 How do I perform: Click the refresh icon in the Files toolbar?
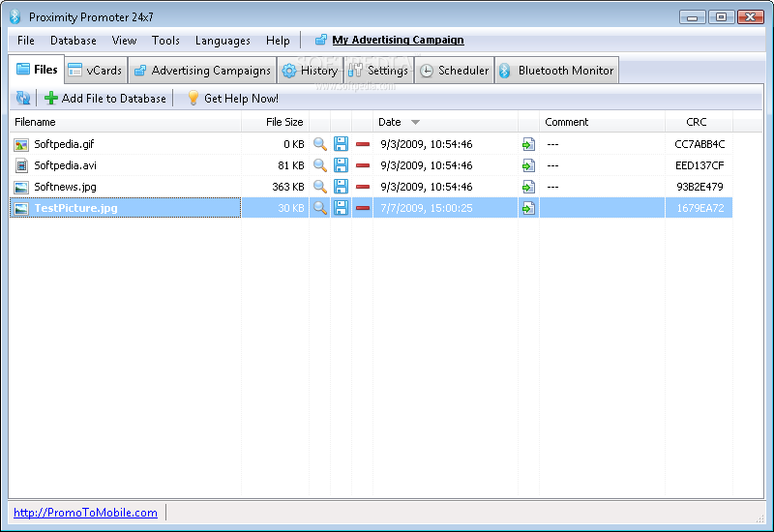tap(22, 98)
